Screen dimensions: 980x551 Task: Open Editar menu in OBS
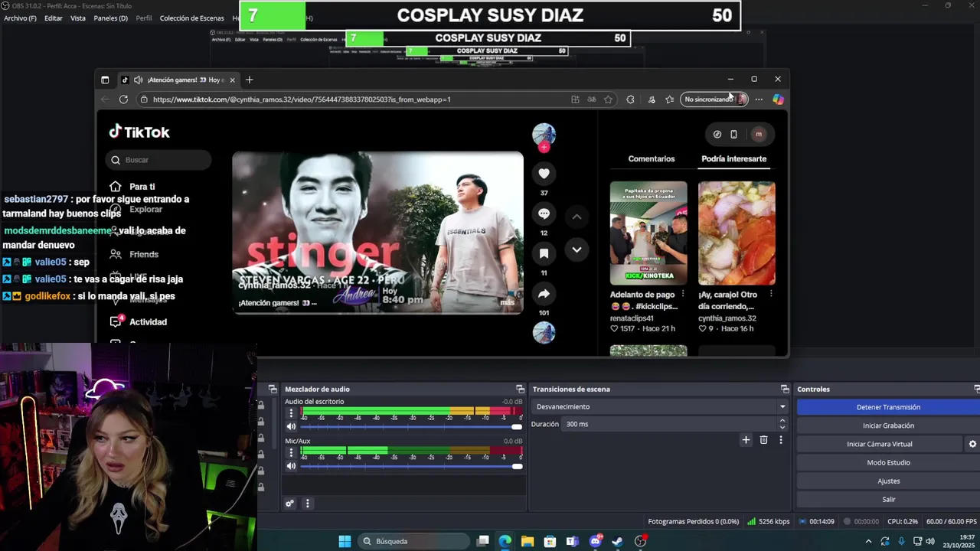pyautogui.click(x=54, y=18)
